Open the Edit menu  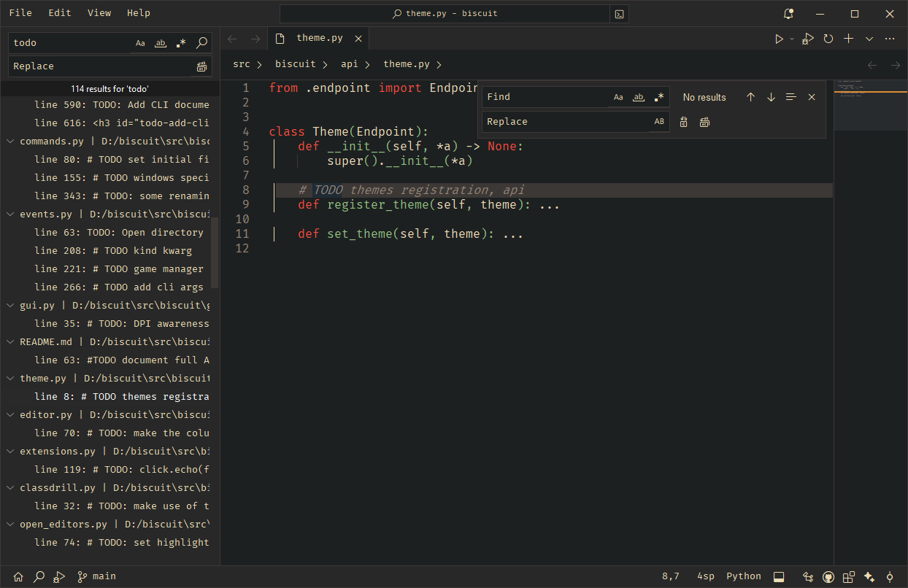tap(58, 12)
